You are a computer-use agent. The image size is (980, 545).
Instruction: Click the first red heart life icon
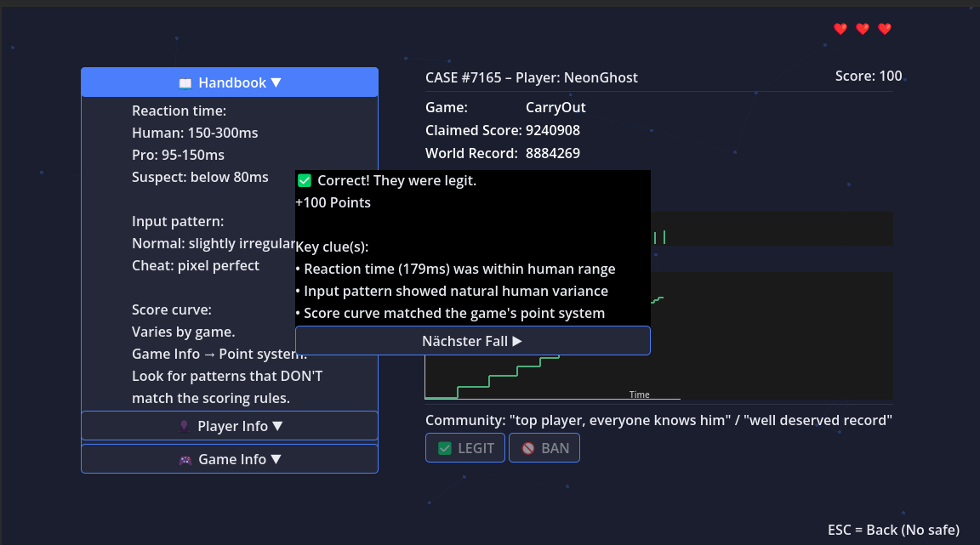coord(840,29)
